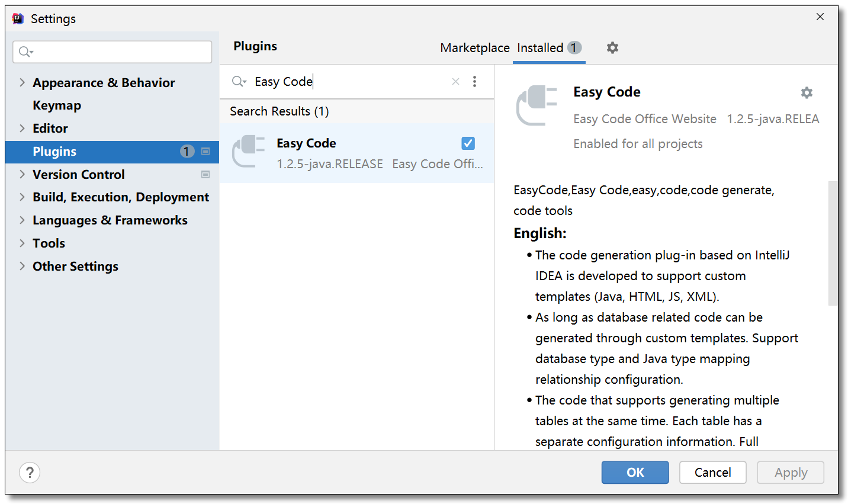Confirm settings with OK button
This screenshot has width=848, height=504.
click(x=635, y=473)
